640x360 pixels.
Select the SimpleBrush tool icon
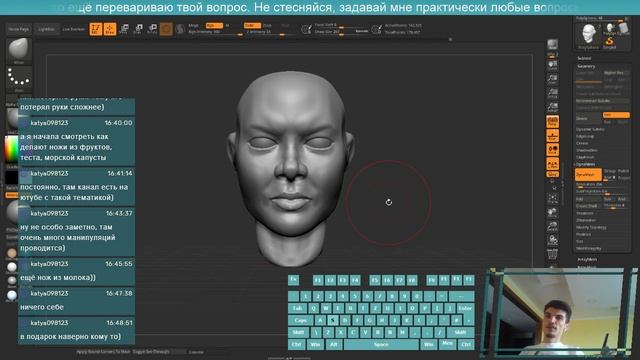point(609,42)
